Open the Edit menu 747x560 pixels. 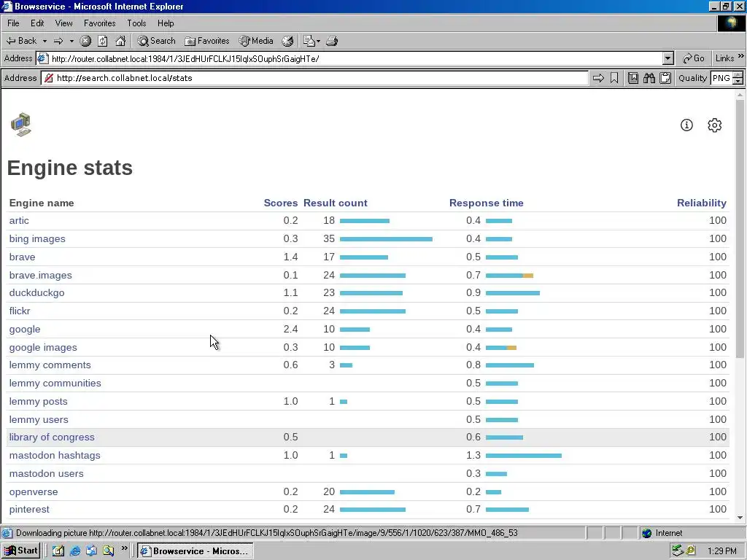click(37, 23)
